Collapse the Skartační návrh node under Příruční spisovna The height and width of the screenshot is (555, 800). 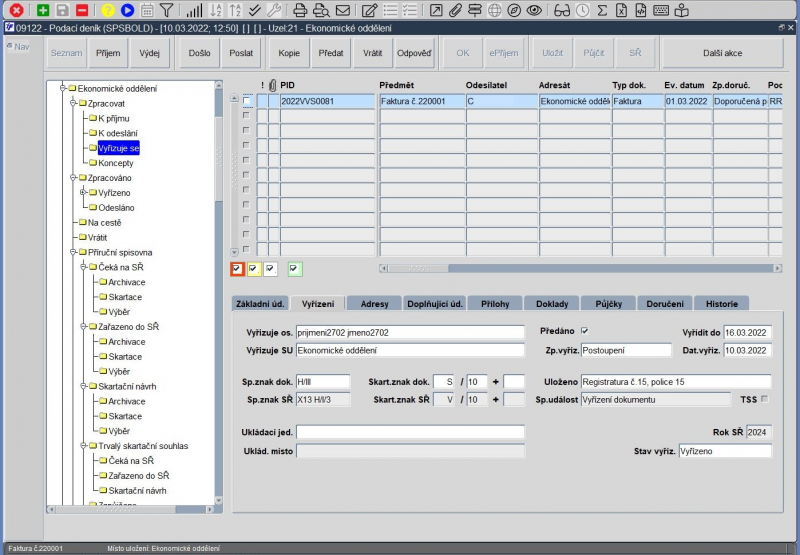coord(83,386)
